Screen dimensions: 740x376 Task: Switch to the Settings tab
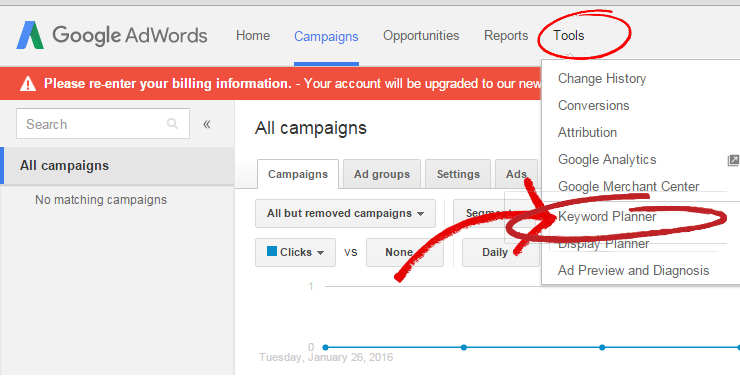[458, 174]
